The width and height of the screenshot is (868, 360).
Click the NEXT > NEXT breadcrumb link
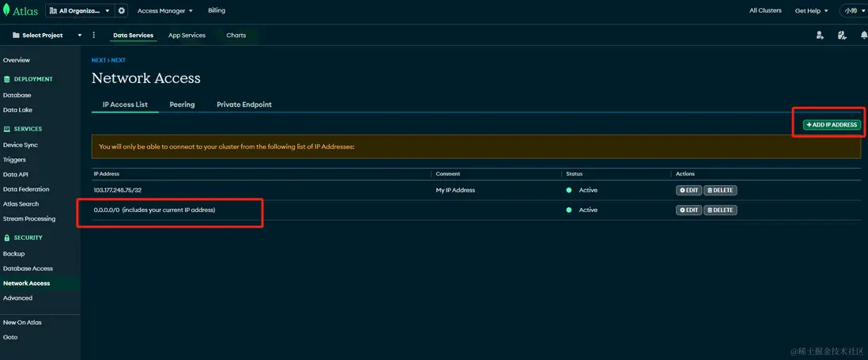(108, 60)
